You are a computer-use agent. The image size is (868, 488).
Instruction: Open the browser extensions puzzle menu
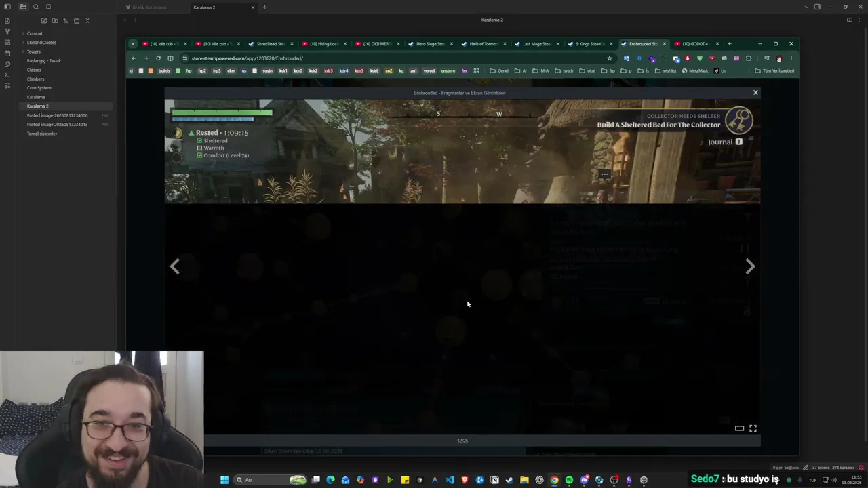749,58
